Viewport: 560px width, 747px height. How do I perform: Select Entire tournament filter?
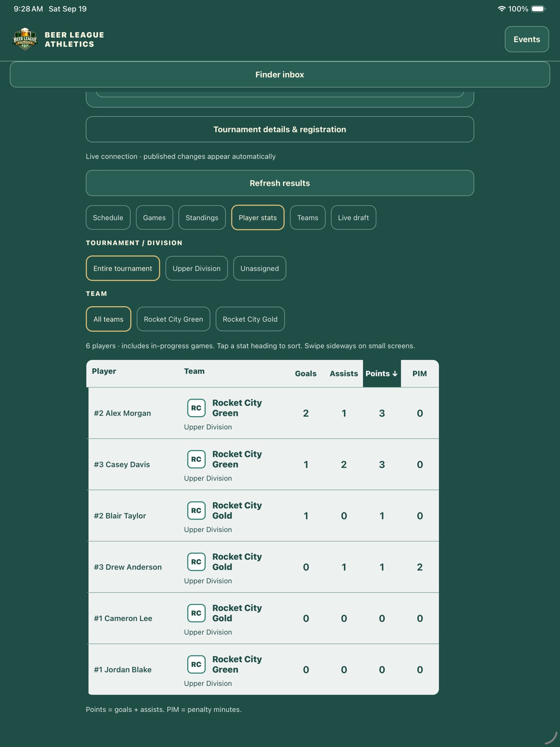point(123,268)
